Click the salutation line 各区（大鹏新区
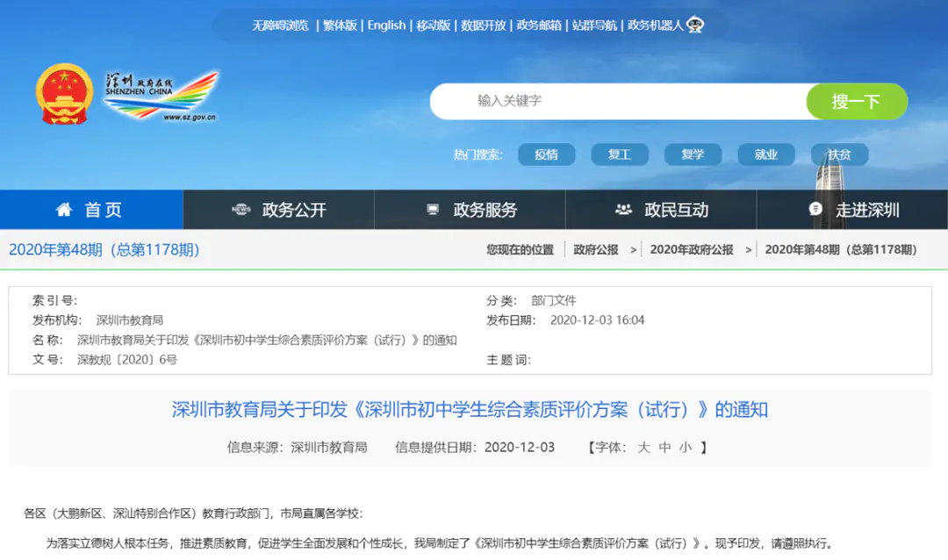The width and height of the screenshot is (948, 560). [x=193, y=513]
